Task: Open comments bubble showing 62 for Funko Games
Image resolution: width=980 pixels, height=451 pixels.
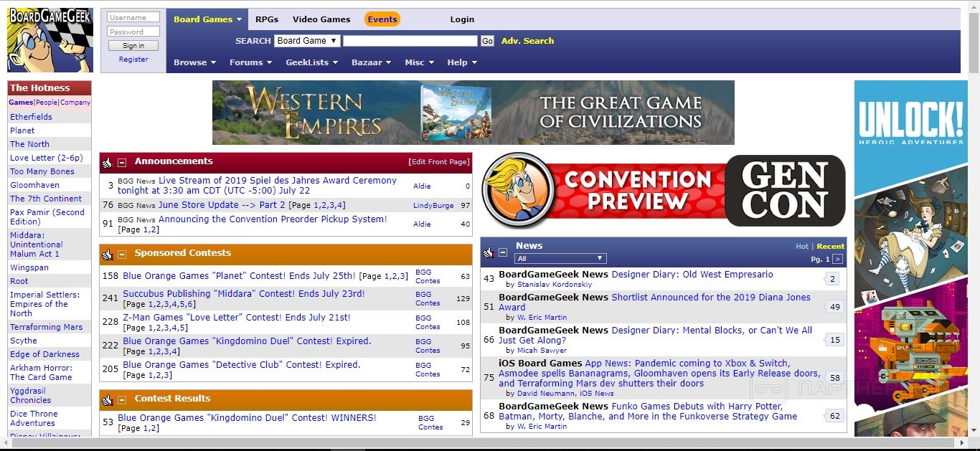Action: tap(834, 416)
